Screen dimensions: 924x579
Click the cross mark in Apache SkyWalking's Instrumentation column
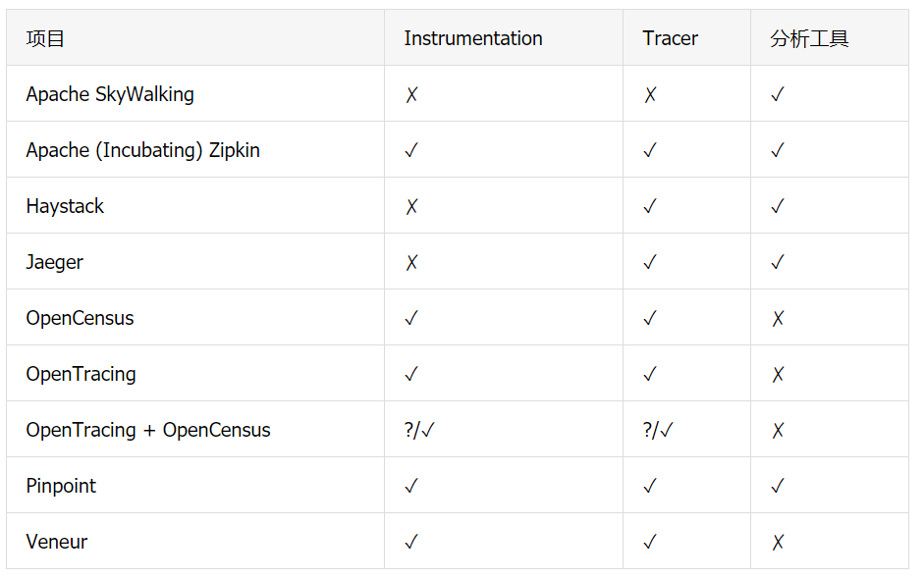pyautogui.click(x=411, y=95)
